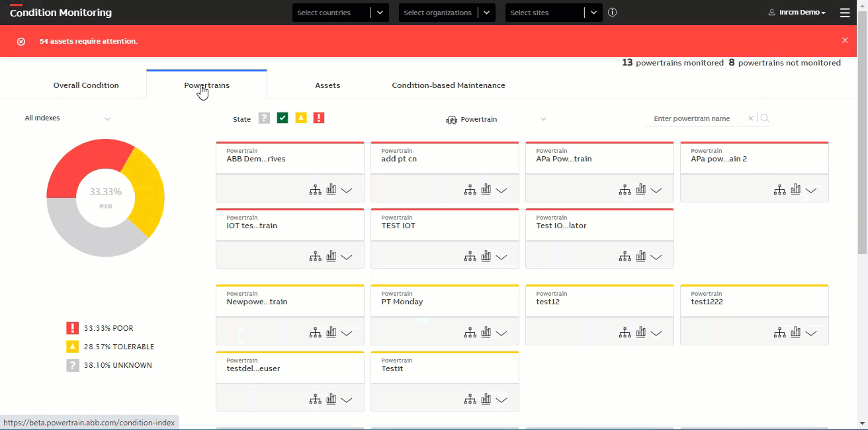This screenshot has height=430, width=868.
Task: Open hierarchy icon on test12 card
Action: pyautogui.click(x=625, y=333)
